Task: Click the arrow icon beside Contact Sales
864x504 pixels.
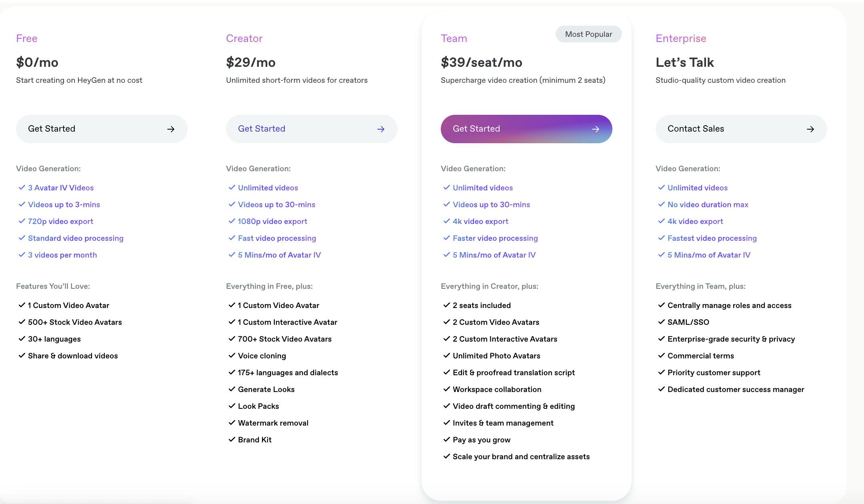Action: pos(810,129)
